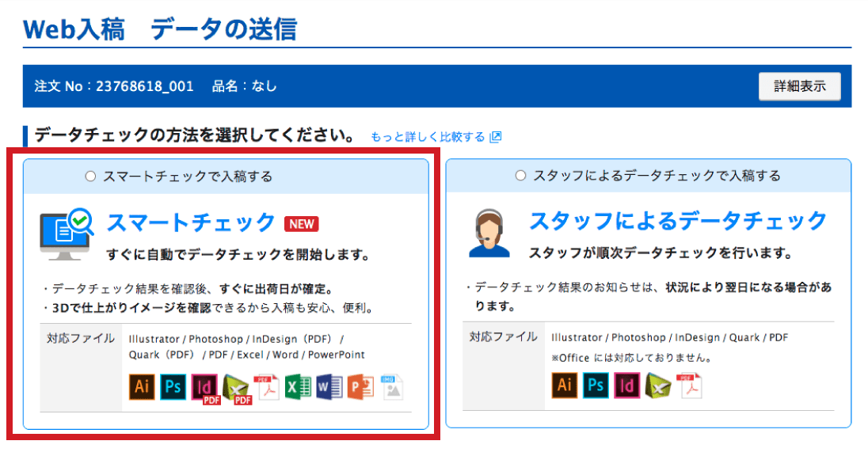
Task: Click the スタッフによるデータチェック blue heading
Action: pos(678,220)
